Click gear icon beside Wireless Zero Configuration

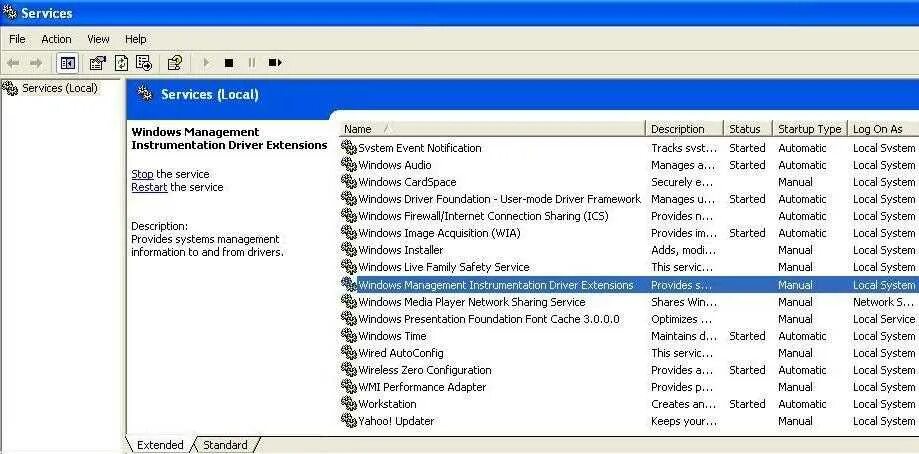tap(349, 370)
